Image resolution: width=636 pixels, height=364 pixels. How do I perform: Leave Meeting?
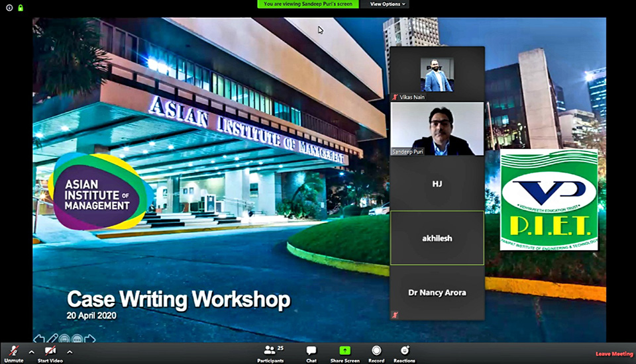coord(614,354)
